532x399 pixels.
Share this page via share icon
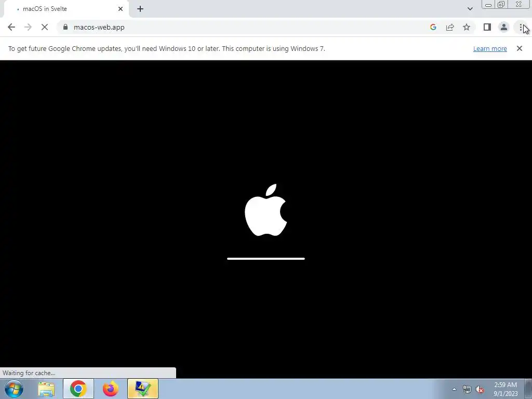pos(450,27)
